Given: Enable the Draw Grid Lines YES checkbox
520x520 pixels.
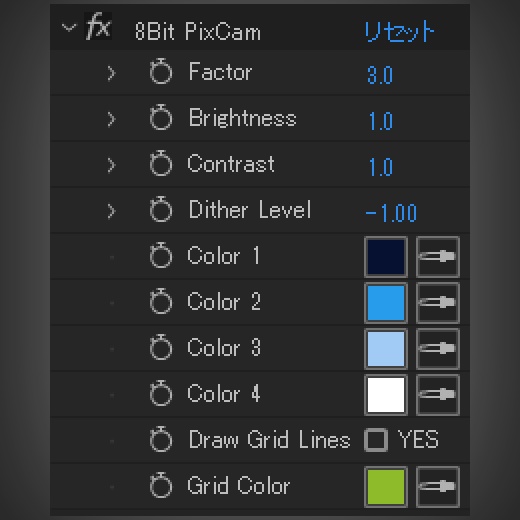Looking at the screenshot, I should click(x=376, y=440).
